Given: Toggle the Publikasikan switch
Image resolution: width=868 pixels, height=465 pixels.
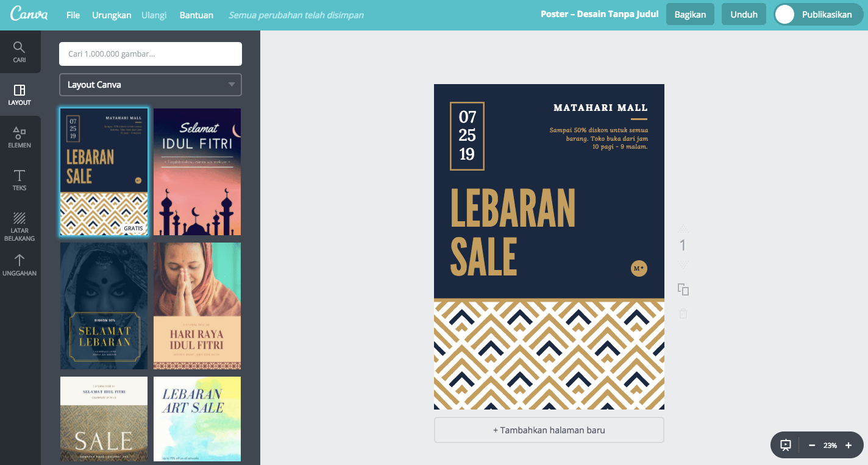Looking at the screenshot, I should (785, 15).
